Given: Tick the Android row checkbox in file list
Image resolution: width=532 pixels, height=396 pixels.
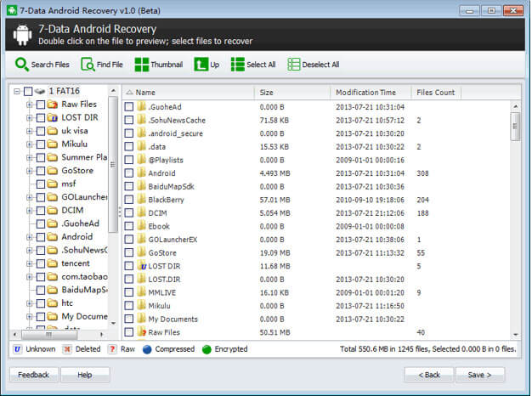Looking at the screenshot, I should [129, 173].
